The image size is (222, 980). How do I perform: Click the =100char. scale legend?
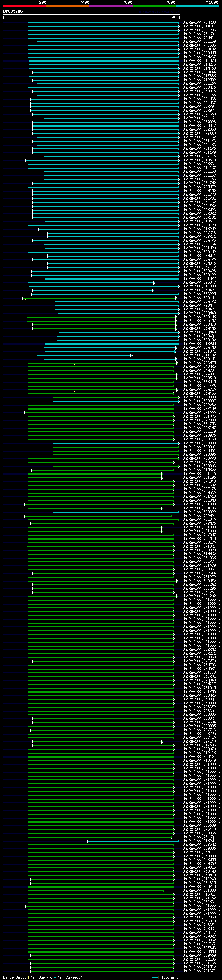pyautogui.click(x=165, y=977)
